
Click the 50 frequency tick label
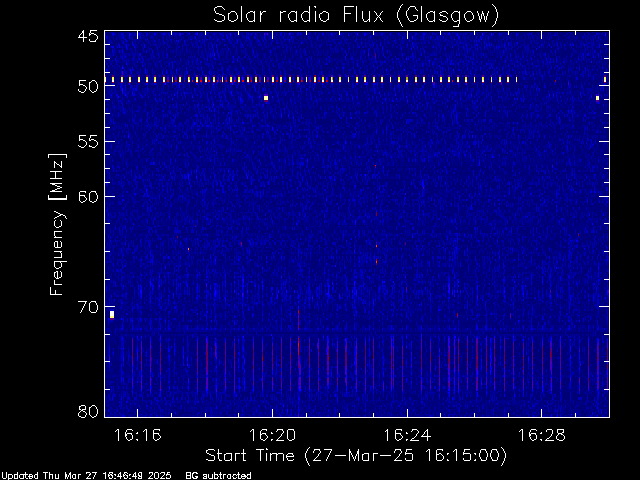coord(88,87)
